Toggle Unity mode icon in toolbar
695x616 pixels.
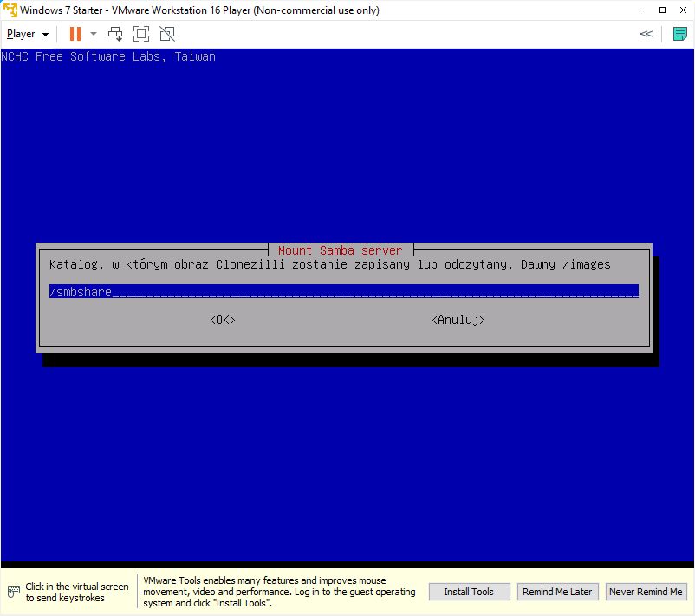pos(167,34)
